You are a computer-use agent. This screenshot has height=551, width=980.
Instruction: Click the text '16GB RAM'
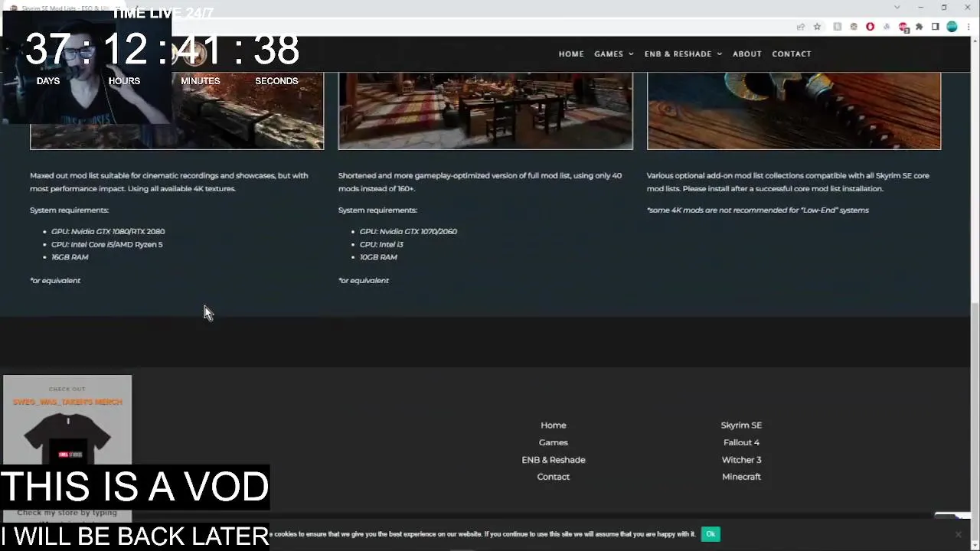70,257
